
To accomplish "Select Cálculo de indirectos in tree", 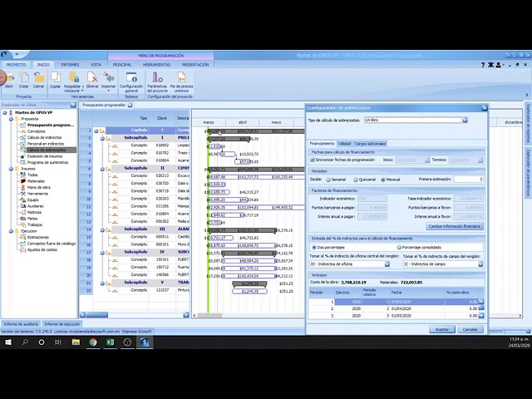I will pyautogui.click(x=44, y=138).
